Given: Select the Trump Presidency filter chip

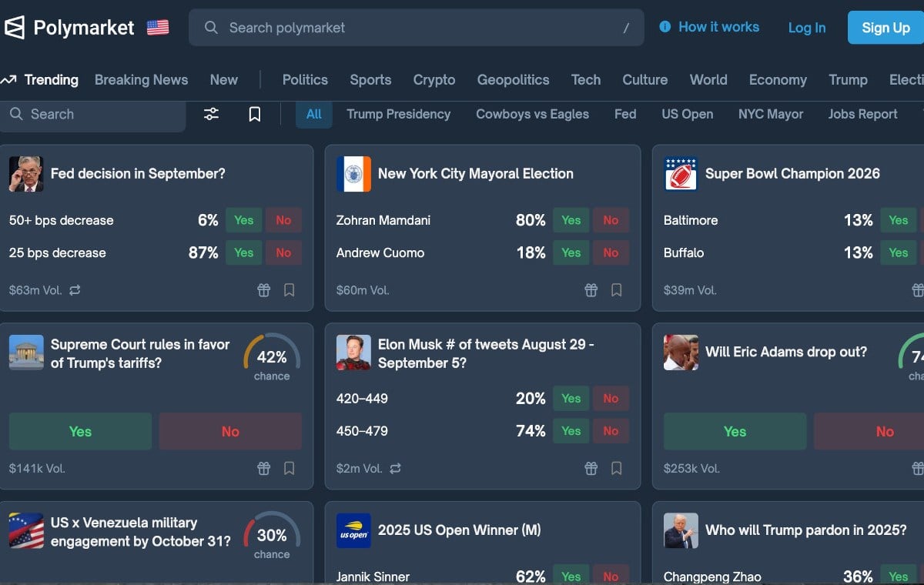Looking at the screenshot, I should point(398,114).
